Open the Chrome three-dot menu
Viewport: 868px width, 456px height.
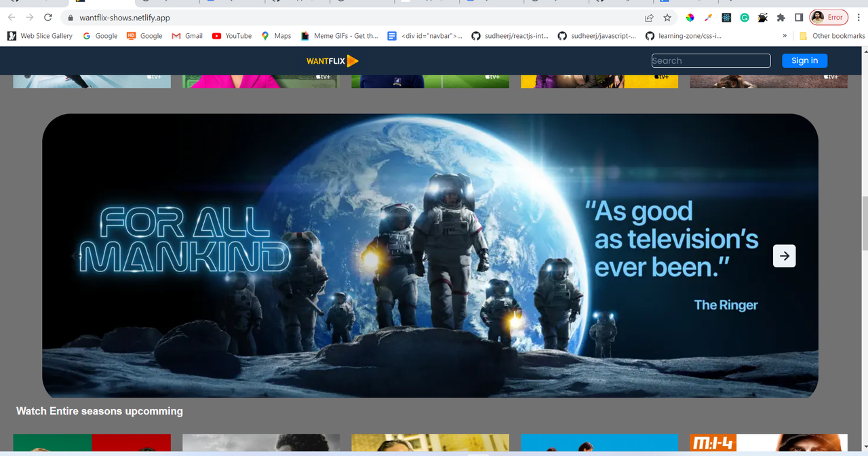858,18
